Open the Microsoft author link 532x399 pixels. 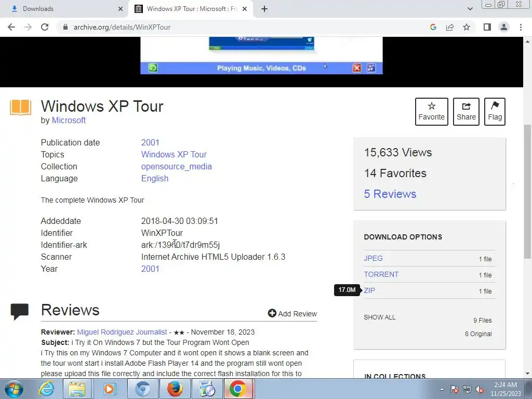coord(69,121)
